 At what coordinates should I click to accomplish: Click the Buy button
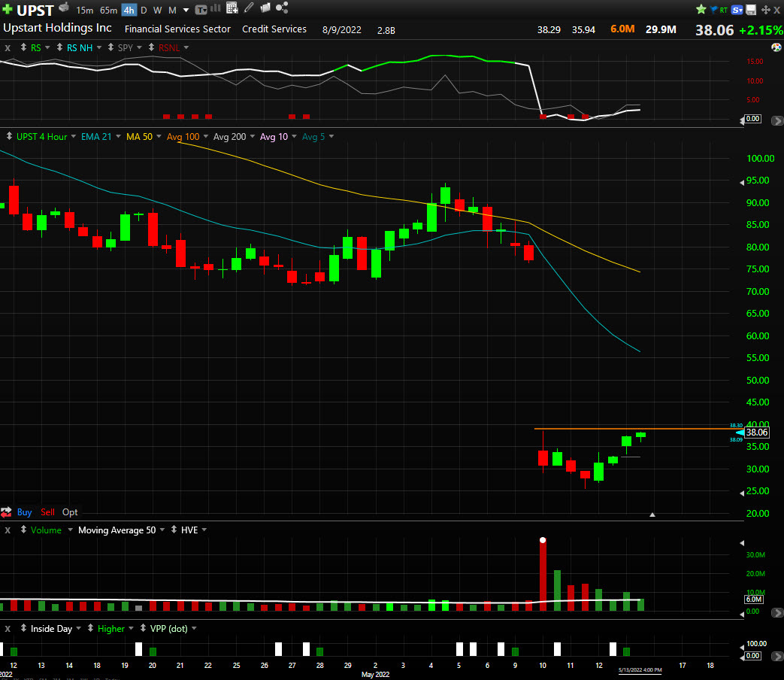24,512
